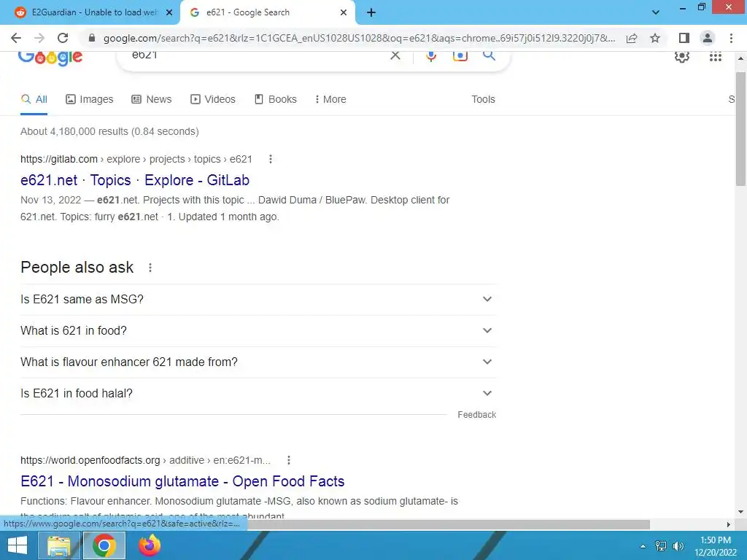Click the Feedback link
747x560 pixels.
coord(476,415)
